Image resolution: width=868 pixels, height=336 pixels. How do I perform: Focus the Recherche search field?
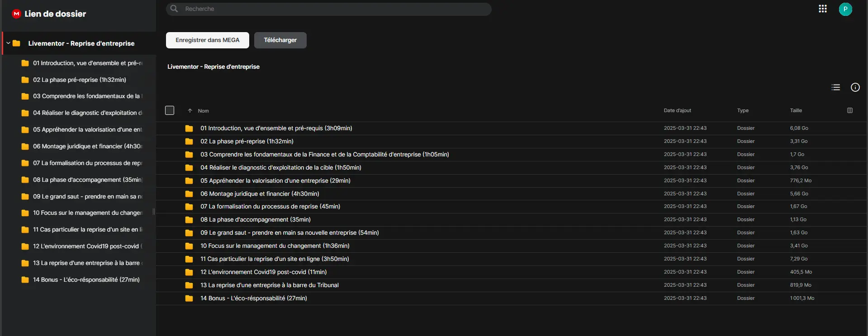point(329,9)
